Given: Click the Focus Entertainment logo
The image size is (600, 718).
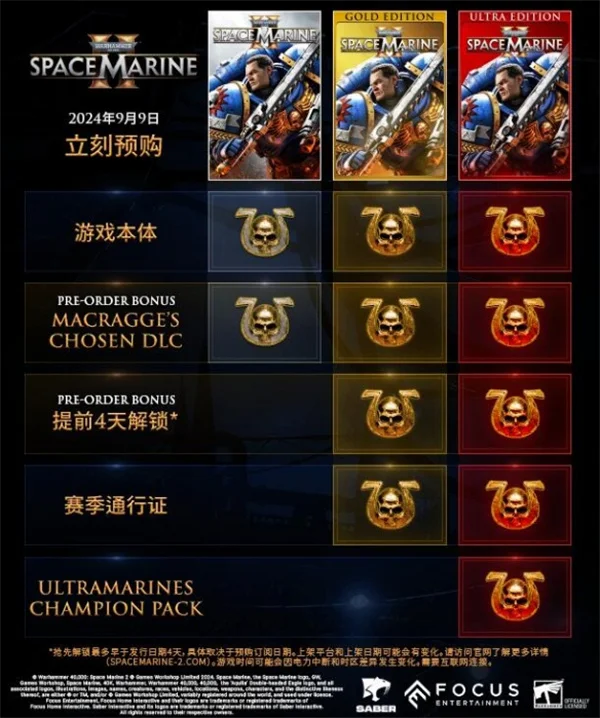Looking at the screenshot, I should coord(463,695).
